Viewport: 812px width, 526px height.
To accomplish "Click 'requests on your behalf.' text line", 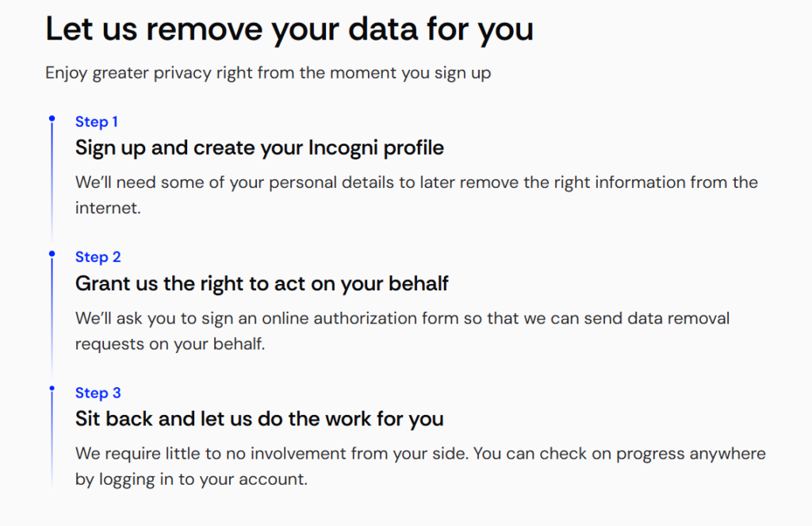I will click(x=170, y=344).
